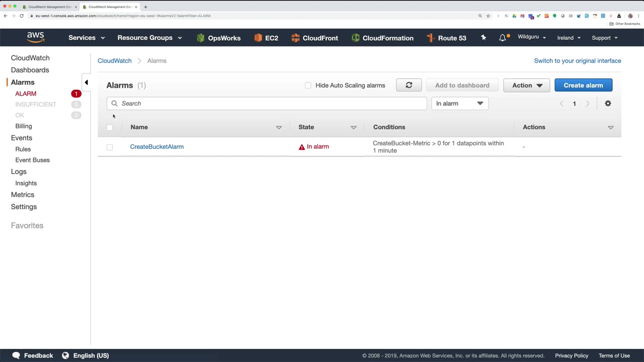Open the CloudFront shortcut

[314, 38]
